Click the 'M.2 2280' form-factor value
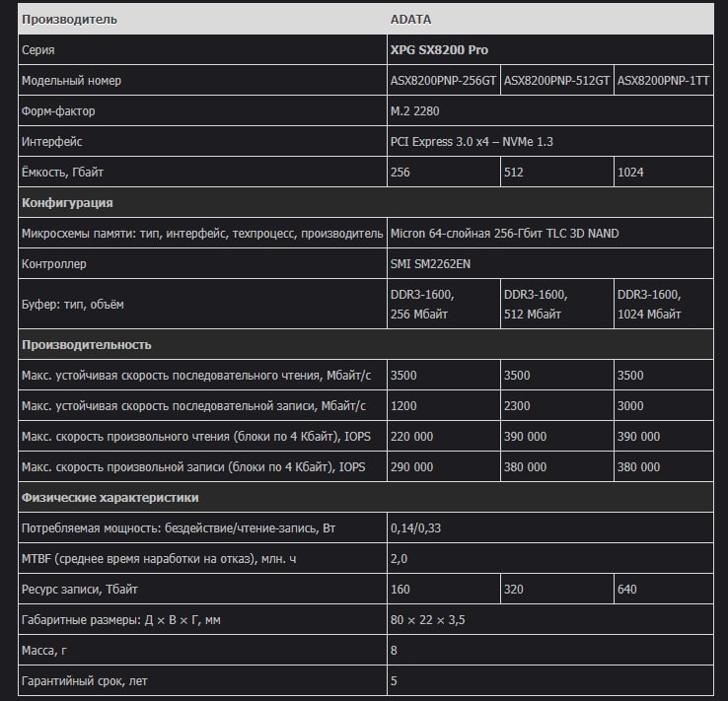The image size is (728, 701). pyautogui.click(x=414, y=111)
